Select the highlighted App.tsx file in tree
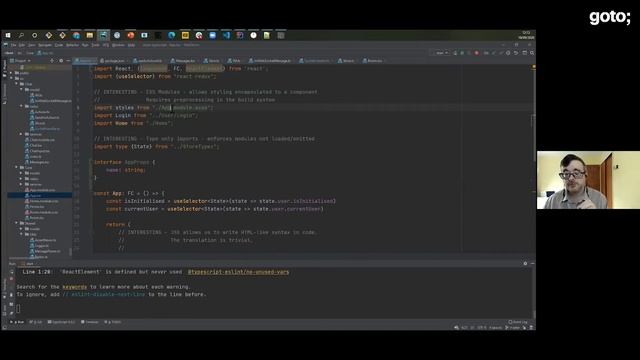Image resolution: width=640 pixels, height=360 pixels. pos(40,196)
